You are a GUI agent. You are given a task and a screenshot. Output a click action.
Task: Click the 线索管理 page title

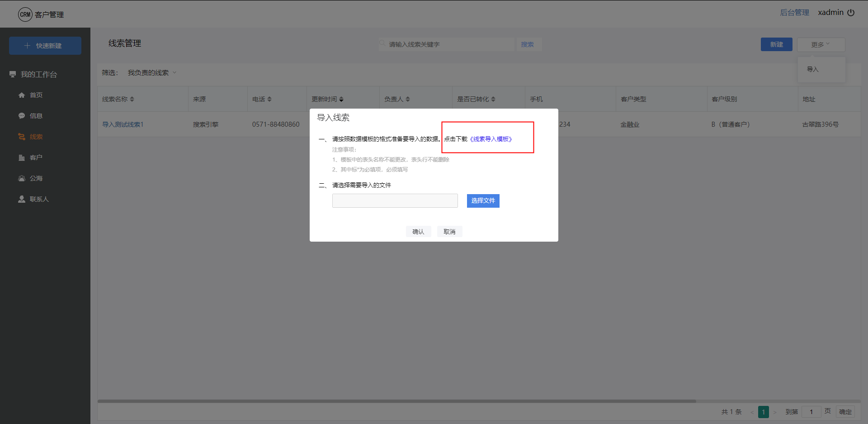point(125,43)
